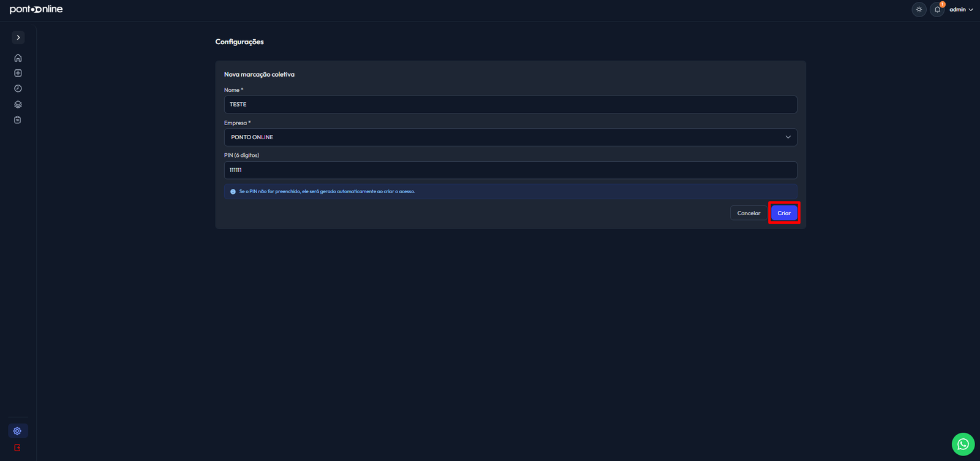The height and width of the screenshot is (461, 980).
Task: Expand the sidebar with the arrow button
Action: [18, 37]
